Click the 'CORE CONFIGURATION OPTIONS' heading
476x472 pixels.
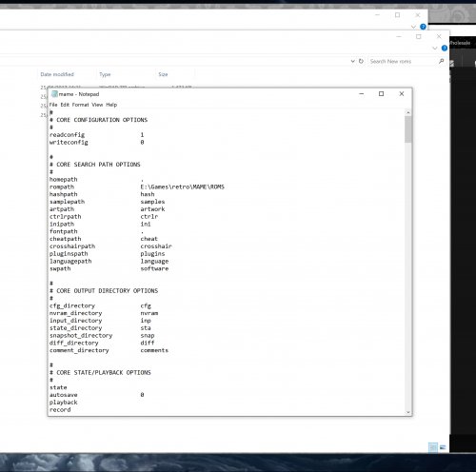[x=102, y=120]
